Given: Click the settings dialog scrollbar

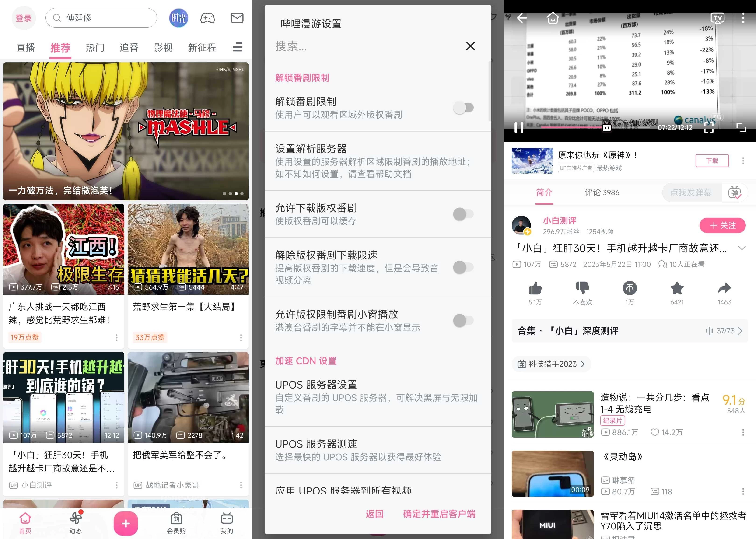Looking at the screenshot, I should 490,91.
